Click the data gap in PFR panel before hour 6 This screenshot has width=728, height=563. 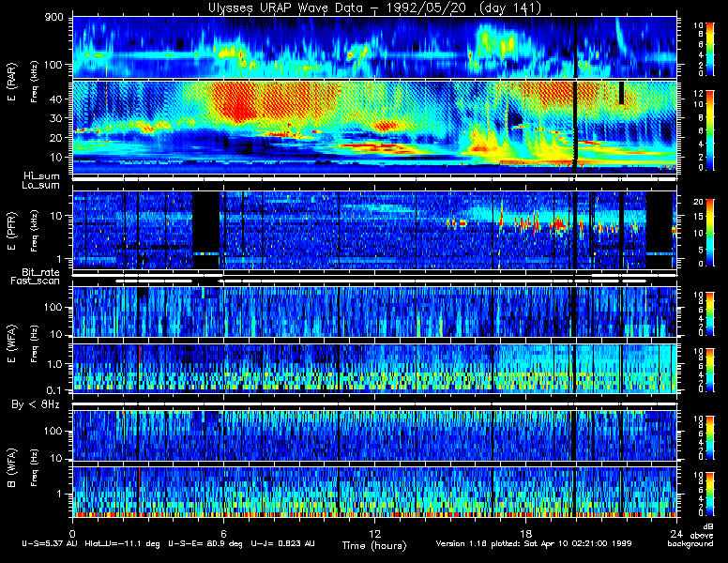pyautogui.click(x=205, y=230)
